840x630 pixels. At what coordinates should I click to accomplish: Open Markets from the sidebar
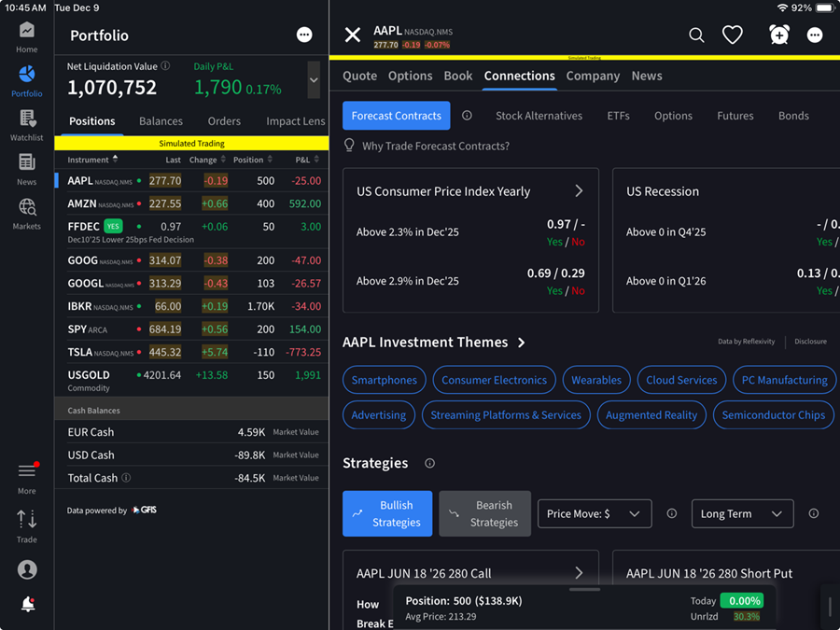point(27,214)
